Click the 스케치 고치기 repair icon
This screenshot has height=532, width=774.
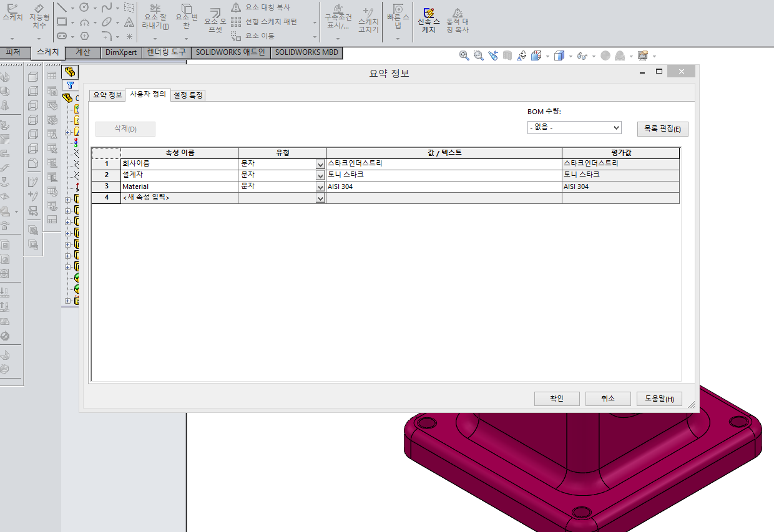click(x=368, y=19)
